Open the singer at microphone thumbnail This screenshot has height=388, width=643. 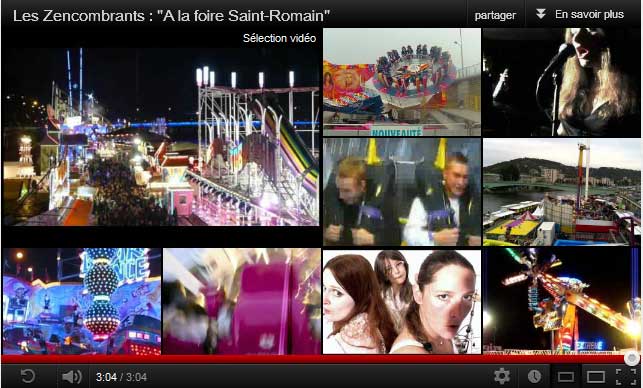point(562,82)
